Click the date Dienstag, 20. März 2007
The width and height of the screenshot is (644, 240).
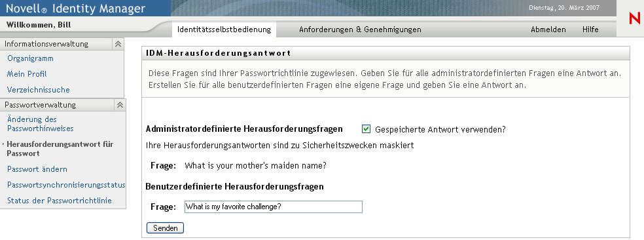point(564,8)
